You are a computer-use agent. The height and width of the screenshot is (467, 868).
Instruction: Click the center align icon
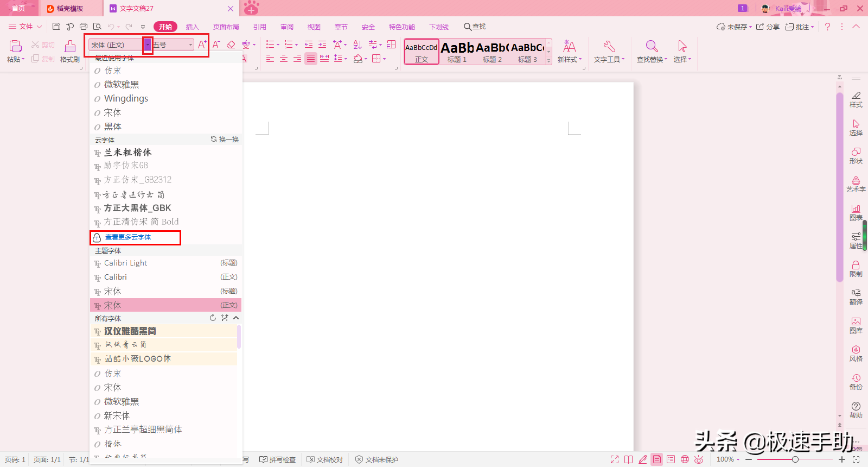tap(284, 59)
